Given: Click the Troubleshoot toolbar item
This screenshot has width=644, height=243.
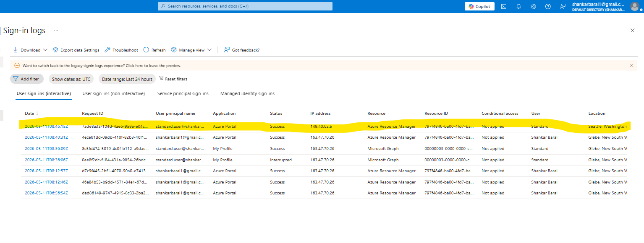Looking at the screenshot, I should [121, 50].
